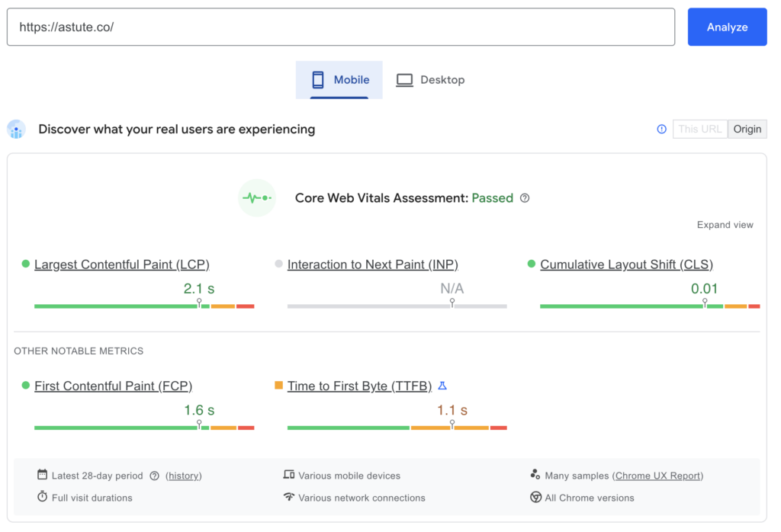Open the Time to First Byte (TTFB) link

[x=360, y=386]
